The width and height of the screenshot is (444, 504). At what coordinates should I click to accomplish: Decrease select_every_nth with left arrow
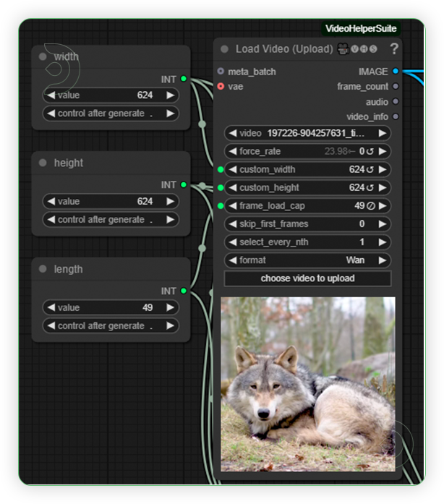[233, 242]
